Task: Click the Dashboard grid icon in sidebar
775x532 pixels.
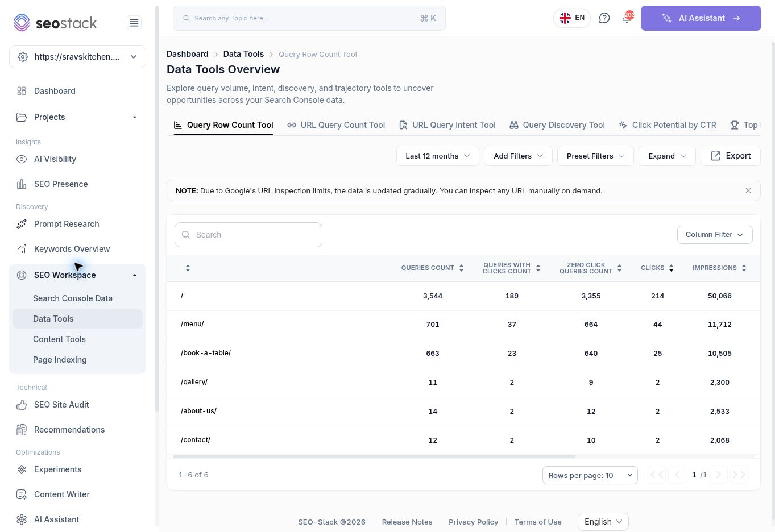Action: pos(22,91)
